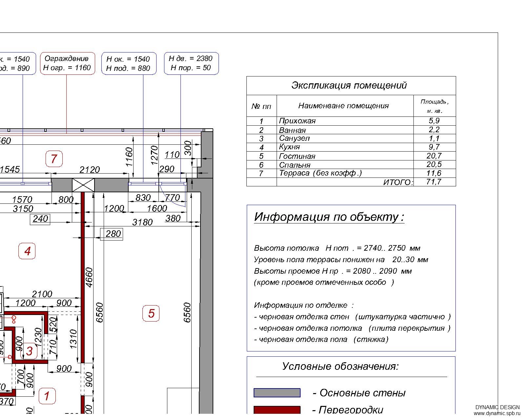525x420 pixels.
Task: Click the 3150 dimension in kitchen
Action: point(23,209)
